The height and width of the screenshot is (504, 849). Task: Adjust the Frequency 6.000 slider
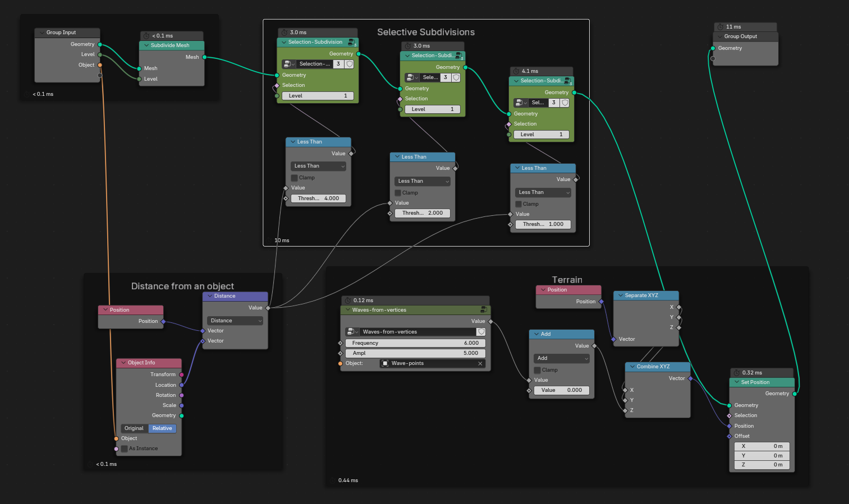[x=415, y=343]
